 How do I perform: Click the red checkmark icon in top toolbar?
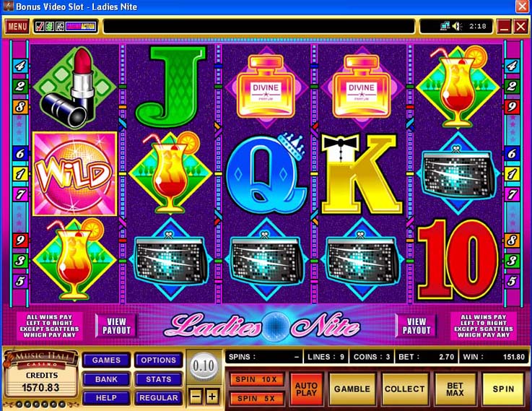click(x=40, y=27)
